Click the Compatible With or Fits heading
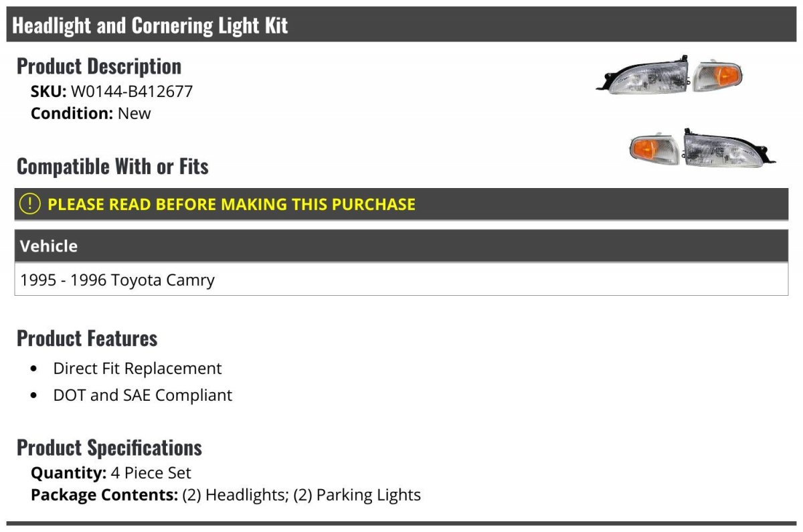 tap(112, 166)
